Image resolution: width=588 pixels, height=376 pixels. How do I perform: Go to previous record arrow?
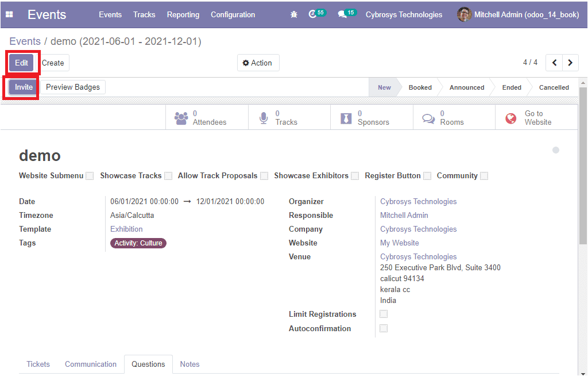(x=554, y=63)
